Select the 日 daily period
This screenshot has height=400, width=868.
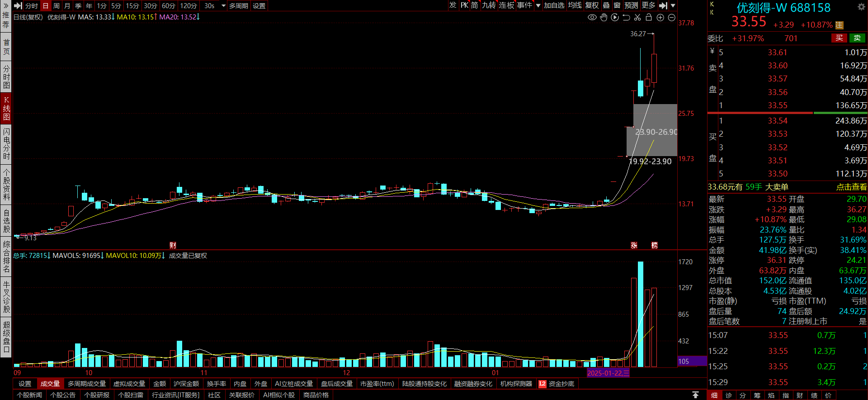point(46,6)
